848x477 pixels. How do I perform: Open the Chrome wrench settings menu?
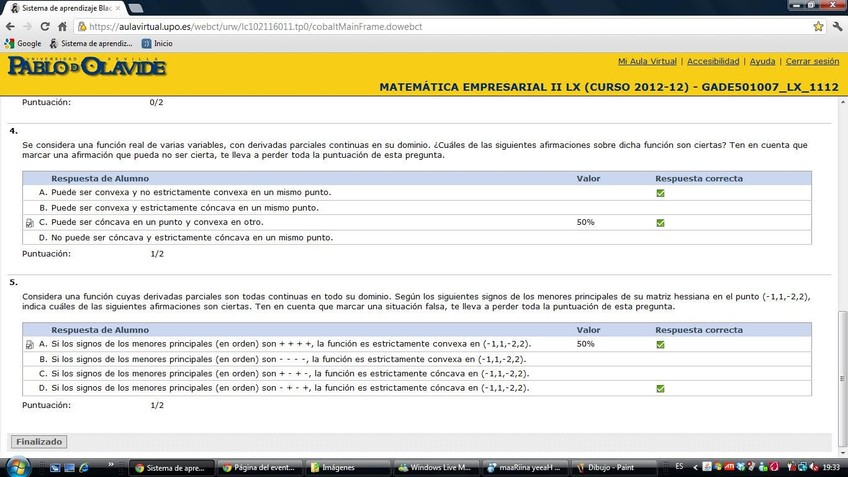tap(836, 27)
